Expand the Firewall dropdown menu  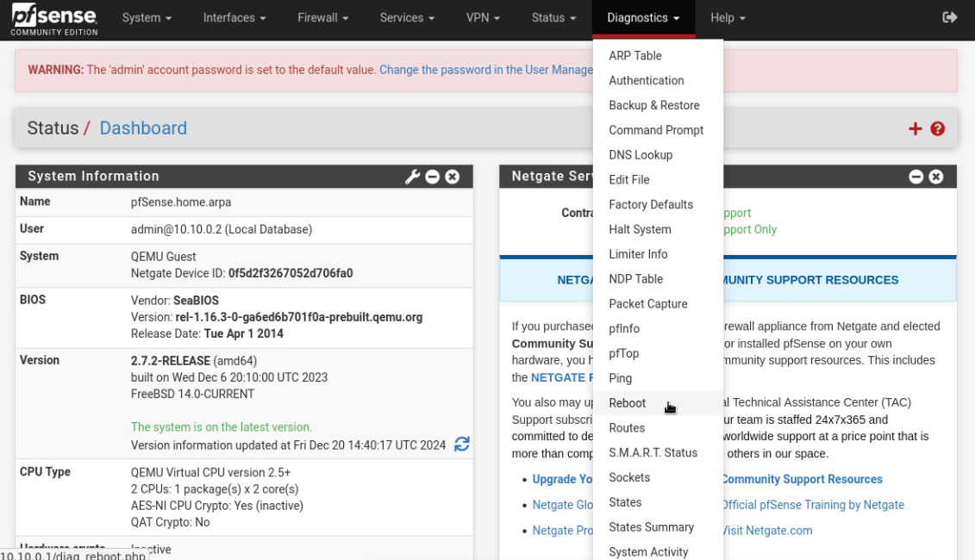[322, 18]
